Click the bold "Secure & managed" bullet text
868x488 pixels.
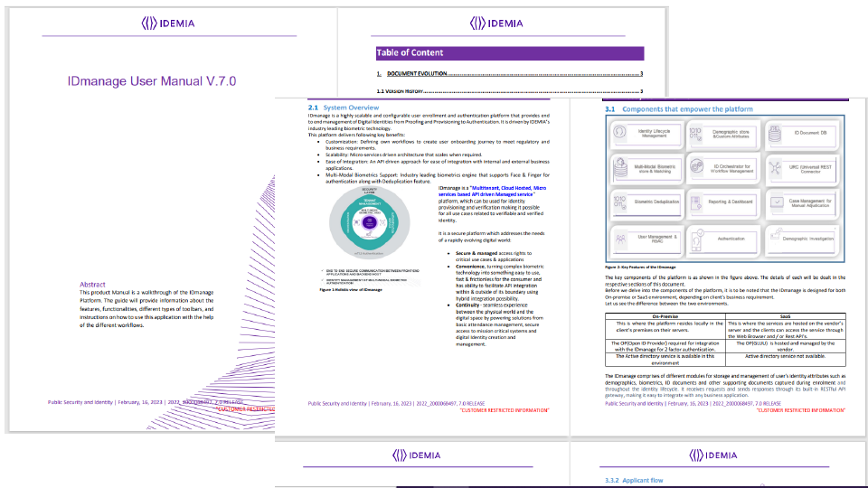pos(476,253)
